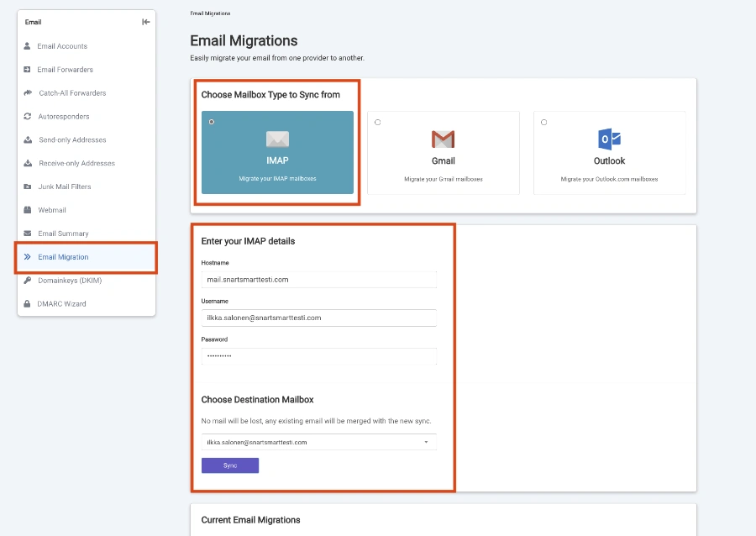Click the Current Email Migrations heading

point(250,519)
